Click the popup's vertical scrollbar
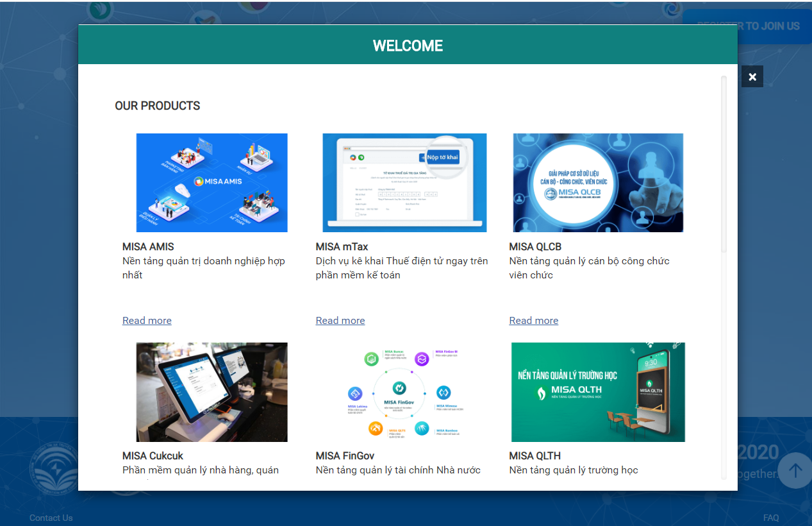The width and height of the screenshot is (812, 526). (724, 164)
